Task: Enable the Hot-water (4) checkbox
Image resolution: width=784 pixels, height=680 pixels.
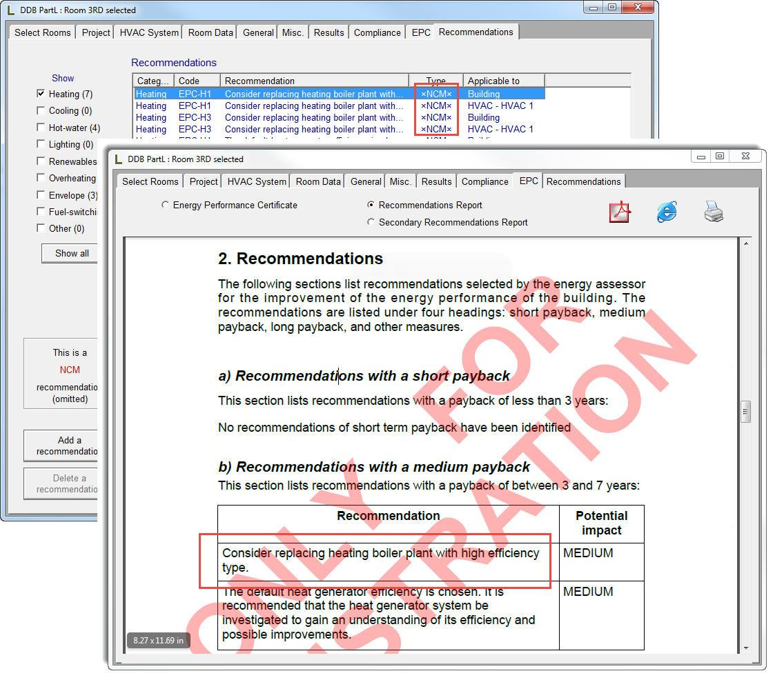Action: pos(41,128)
